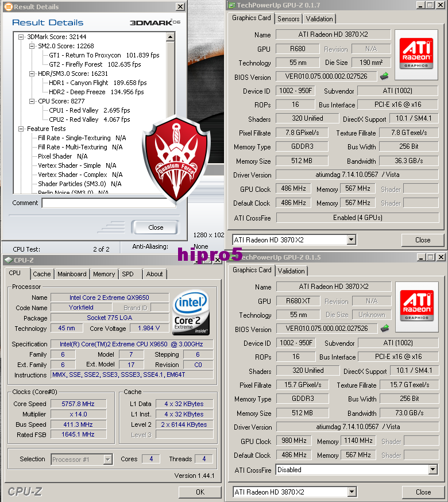
Task: Click OK button in CPU-Z
Action: [x=200, y=492]
